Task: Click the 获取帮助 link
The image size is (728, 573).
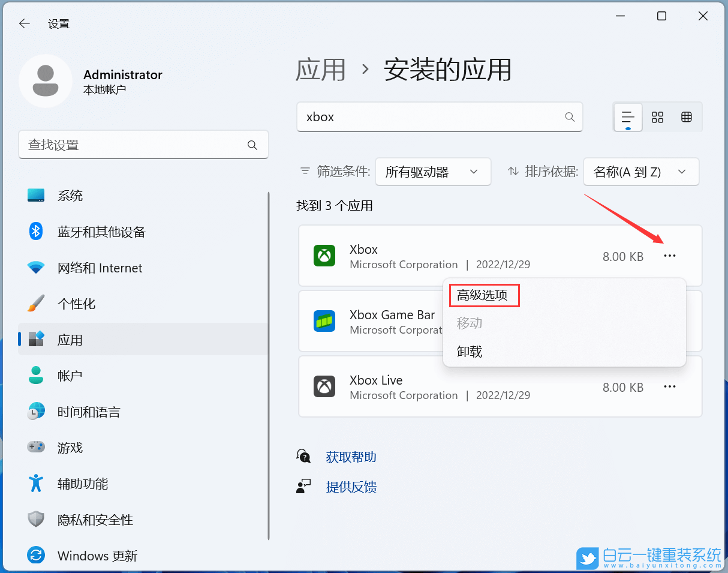Action: click(351, 457)
